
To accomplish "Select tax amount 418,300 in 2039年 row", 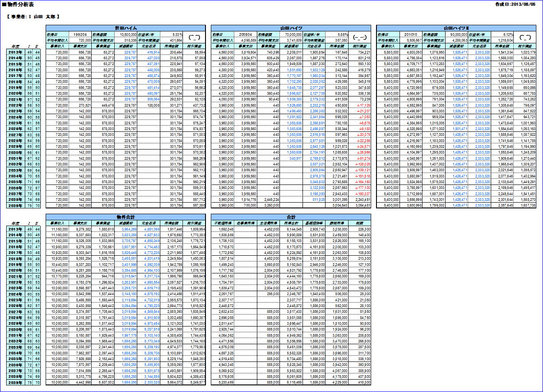I will point(360,382).
